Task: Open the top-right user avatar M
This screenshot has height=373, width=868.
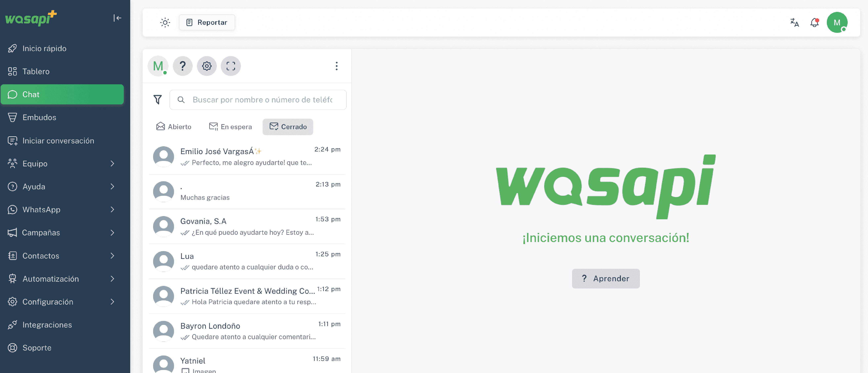Action: pos(837,23)
